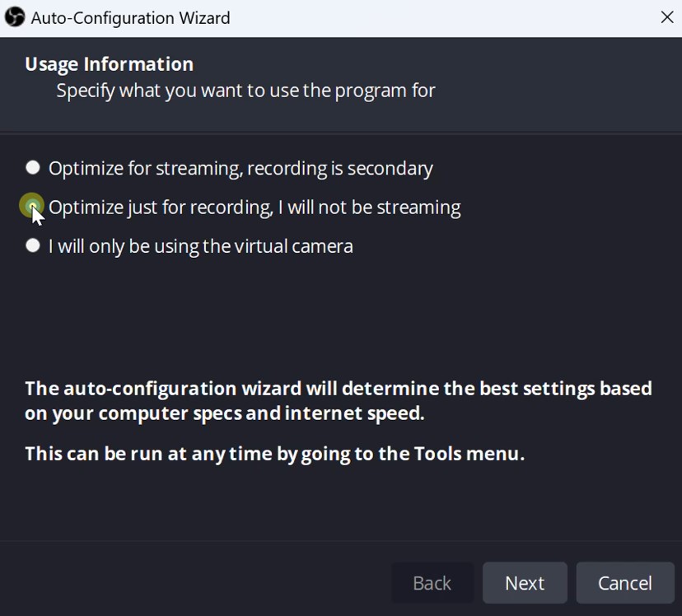Click the note mentioning the Tools menu
Screen dimensions: 682x616
point(274,454)
